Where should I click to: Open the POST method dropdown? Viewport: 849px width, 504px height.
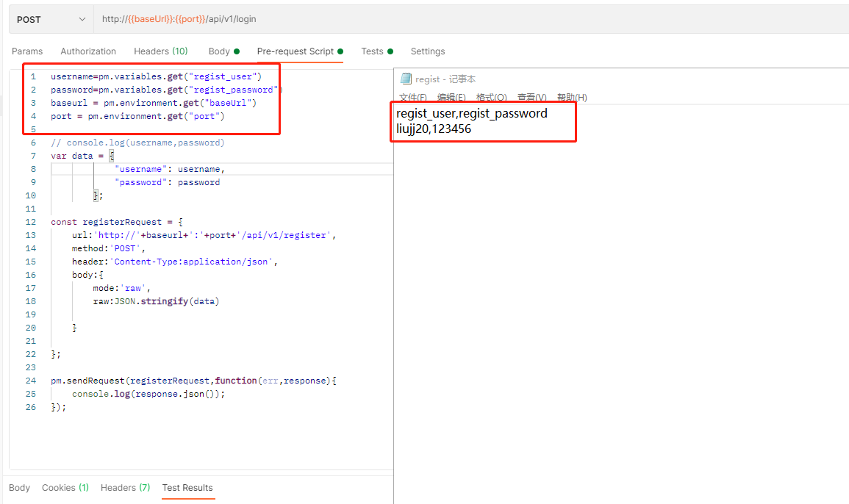[x=51, y=20]
